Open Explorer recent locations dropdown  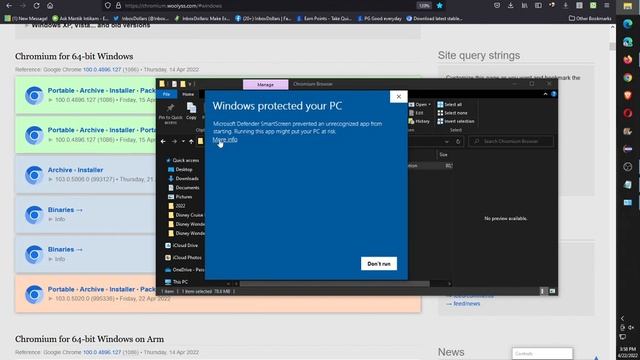(x=183, y=142)
